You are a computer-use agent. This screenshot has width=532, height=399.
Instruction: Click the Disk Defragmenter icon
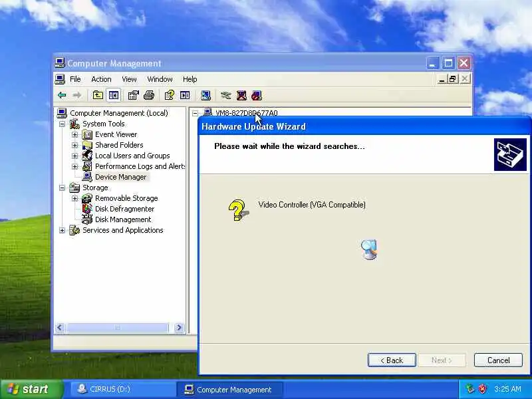pyautogui.click(x=87, y=209)
